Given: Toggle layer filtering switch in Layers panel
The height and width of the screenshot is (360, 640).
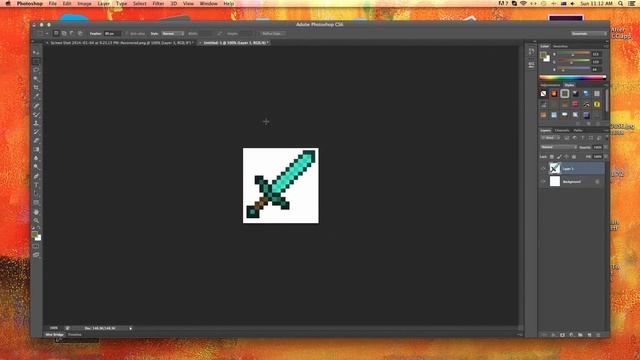Looking at the screenshot, I should 606,138.
